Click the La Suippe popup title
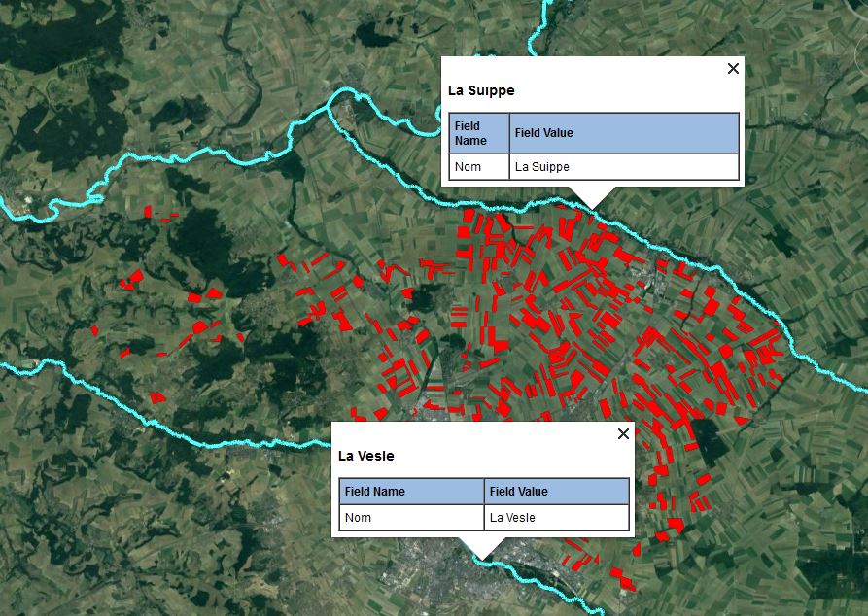Screen dimensions: 868x616 pyautogui.click(x=481, y=90)
